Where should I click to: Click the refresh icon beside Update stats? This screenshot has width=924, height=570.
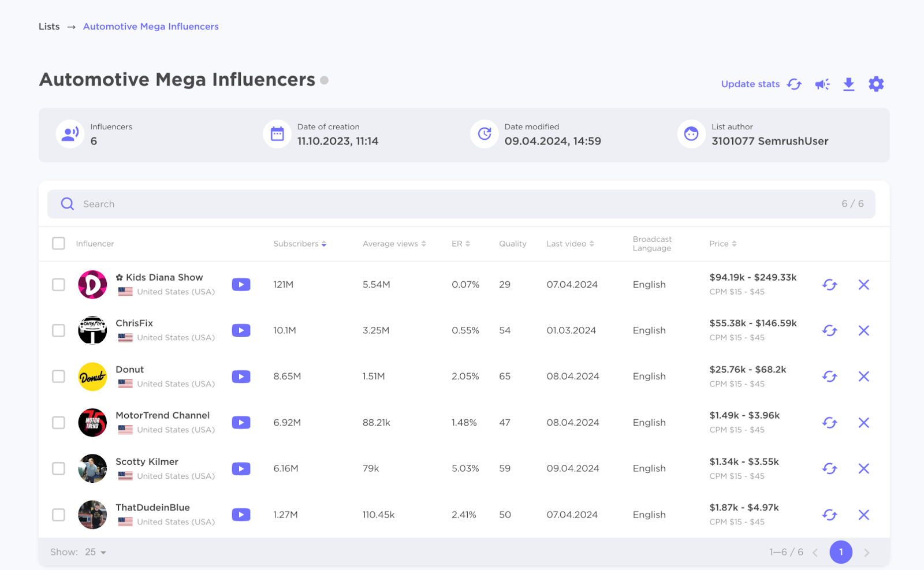[x=795, y=84]
